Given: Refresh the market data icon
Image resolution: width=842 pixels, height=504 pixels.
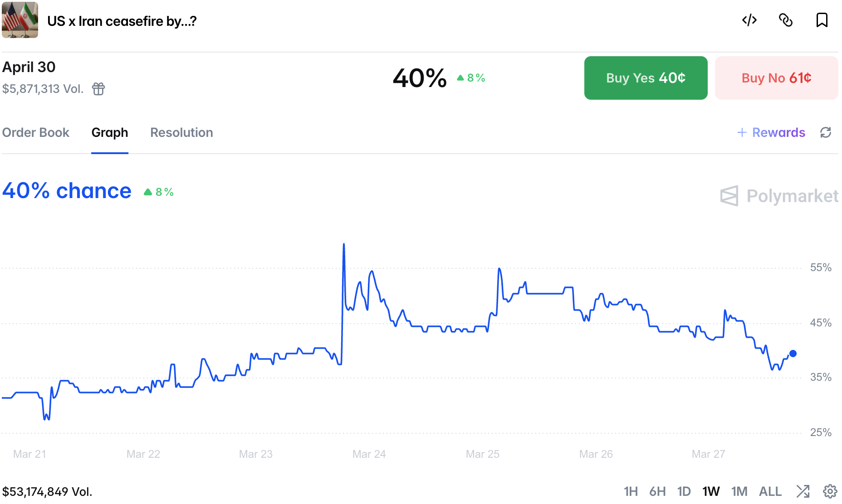Looking at the screenshot, I should (x=826, y=132).
